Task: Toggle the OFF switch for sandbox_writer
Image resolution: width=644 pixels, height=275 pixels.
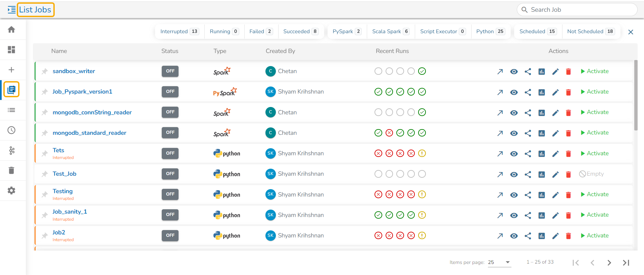Action: 170,71
